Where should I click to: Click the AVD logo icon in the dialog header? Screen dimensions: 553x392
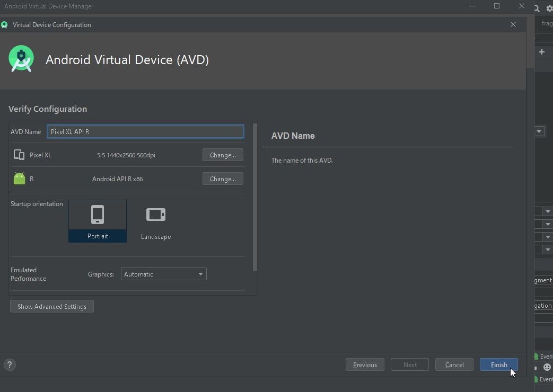pyautogui.click(x=21, y=59)
